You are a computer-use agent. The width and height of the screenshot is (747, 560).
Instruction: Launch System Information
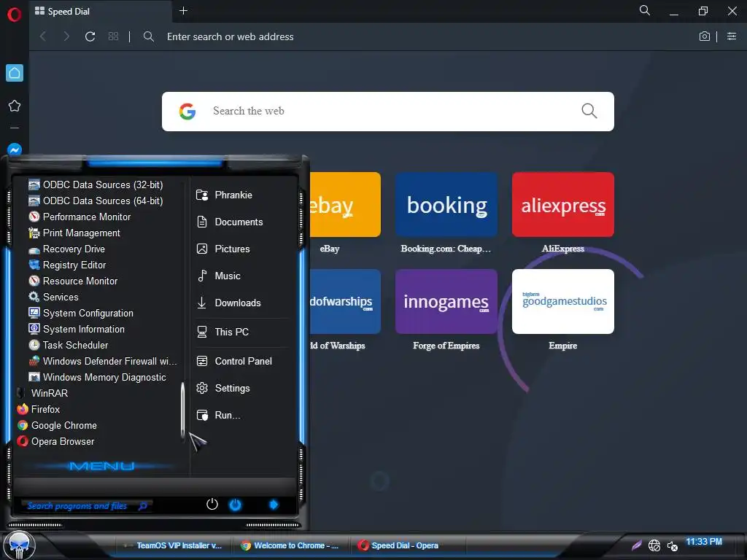coord(76,329)
